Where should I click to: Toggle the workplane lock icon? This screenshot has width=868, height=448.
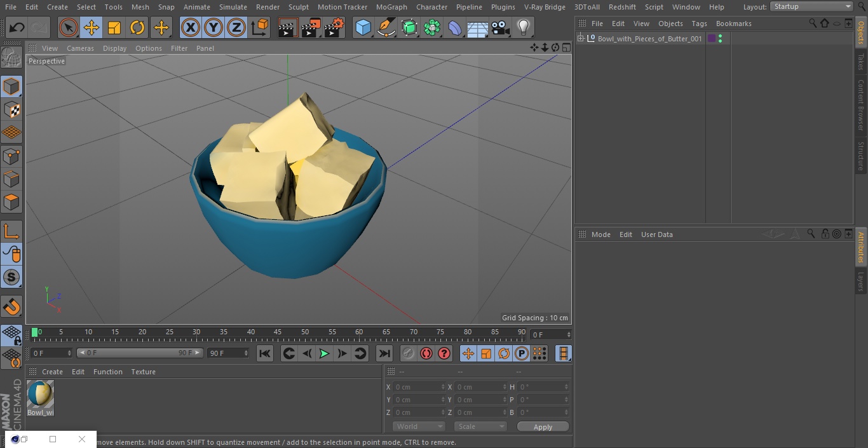(x=11, y=335)
